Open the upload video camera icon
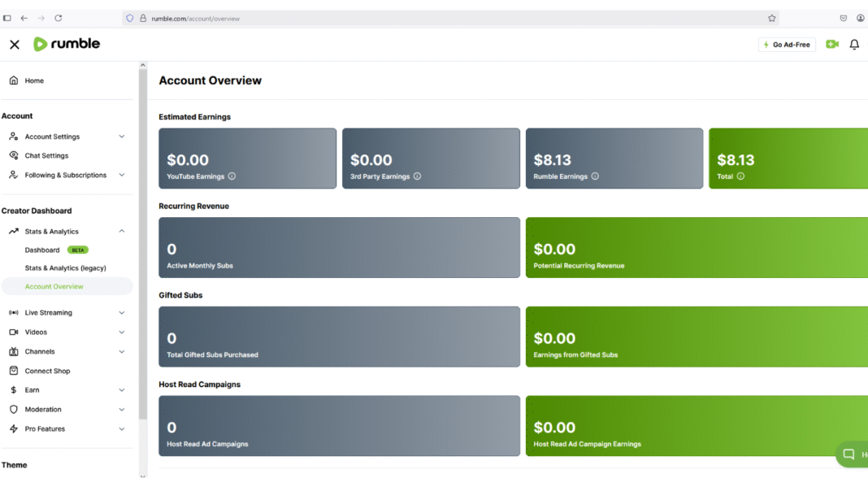The height and width of the screenshot is (491, 868). click(x=832, y=44)
